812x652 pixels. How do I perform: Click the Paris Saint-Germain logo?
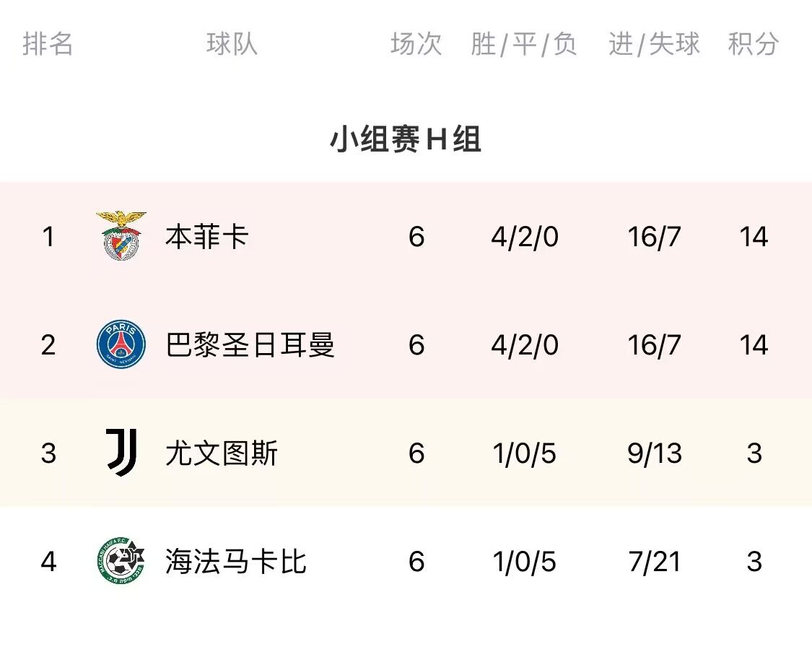coord(121,344)
